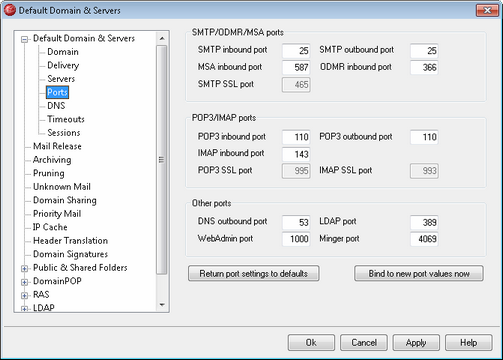Click the Minger port field
The width and height of the screenshot is (503, 360).
(x=424, y=239)
